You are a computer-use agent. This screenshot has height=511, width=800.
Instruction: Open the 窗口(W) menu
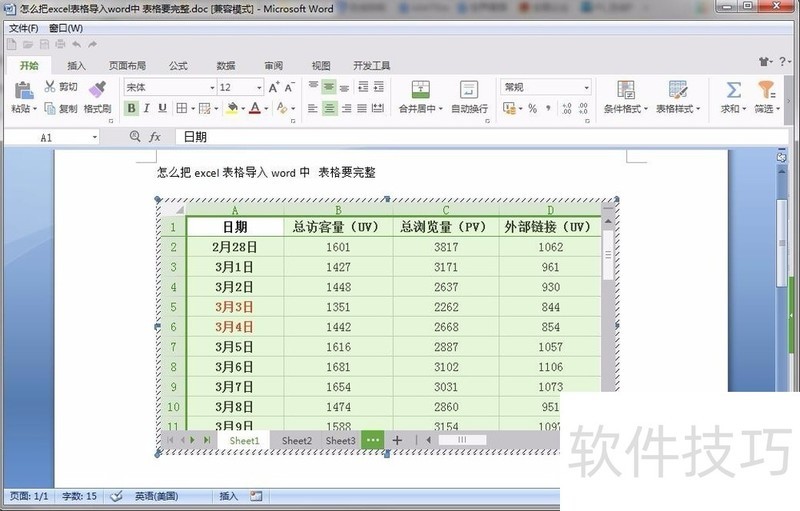click(x=66, y=28)
